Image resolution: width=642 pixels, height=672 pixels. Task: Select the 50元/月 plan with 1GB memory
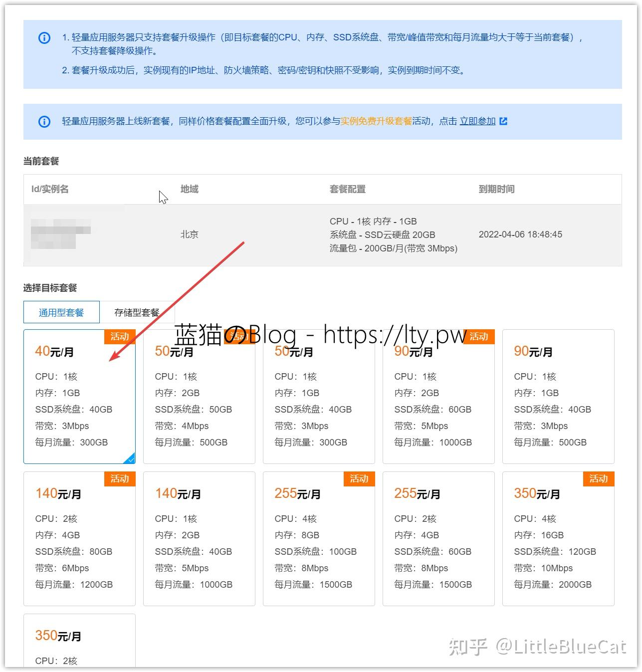(x=319, y=397)
